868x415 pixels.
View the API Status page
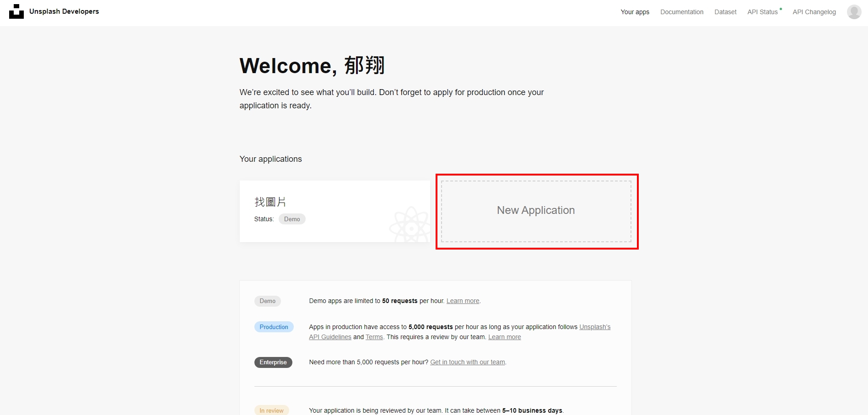(762, 12)
